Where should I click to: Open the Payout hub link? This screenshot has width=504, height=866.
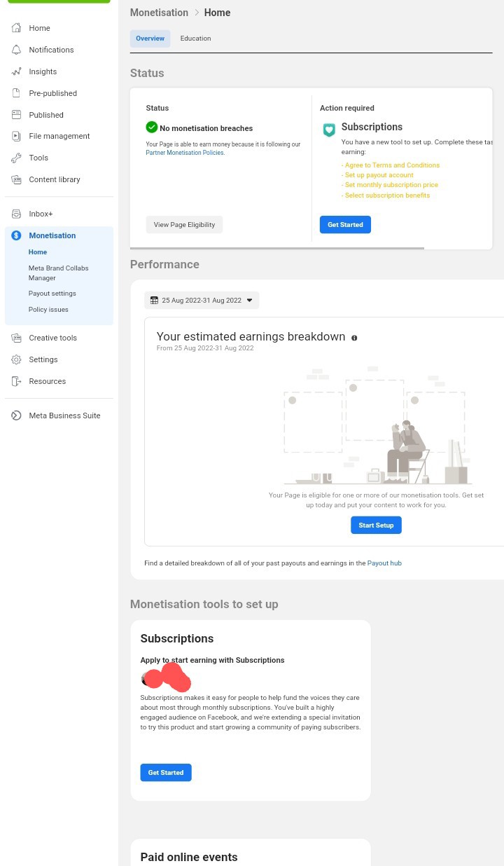coord(384,563)
